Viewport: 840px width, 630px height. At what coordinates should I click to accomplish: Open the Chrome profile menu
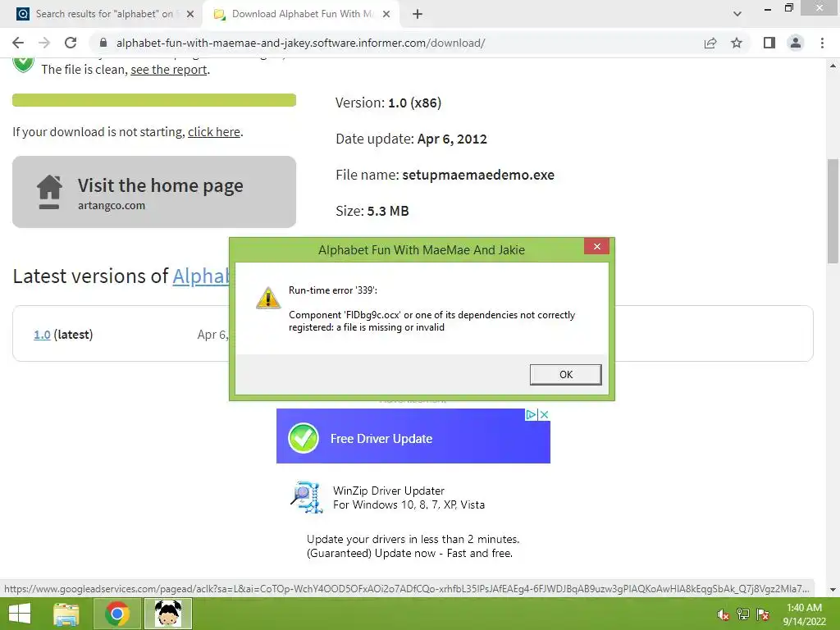(x=796, y=43)
